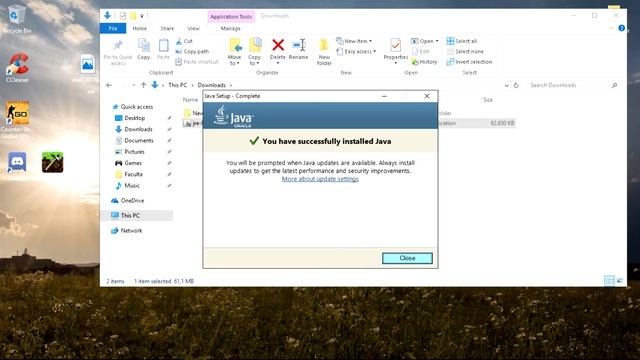The width and height of the screenshot is (640, 360).
Task: Click the Minecraft desktop icon
Action: 52,162
